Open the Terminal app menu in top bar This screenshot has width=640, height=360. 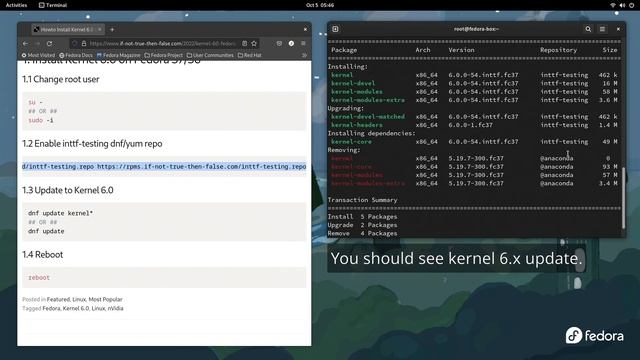(53, 5)
